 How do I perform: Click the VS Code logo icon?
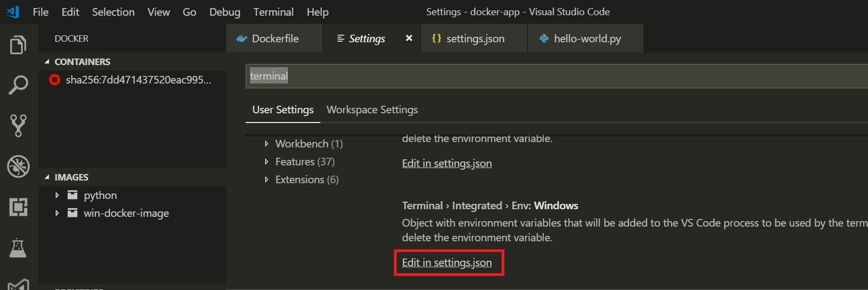click(x=13, y=11)
